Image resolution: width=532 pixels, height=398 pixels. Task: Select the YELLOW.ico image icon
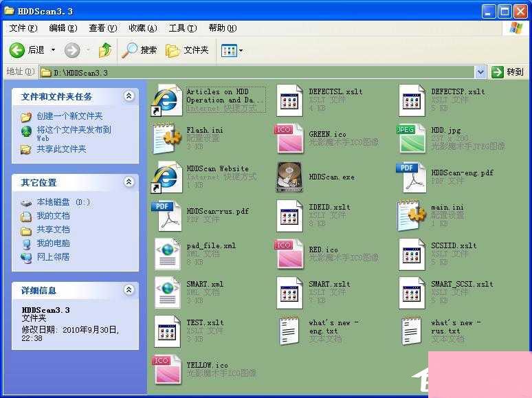(x=166, y=370)
